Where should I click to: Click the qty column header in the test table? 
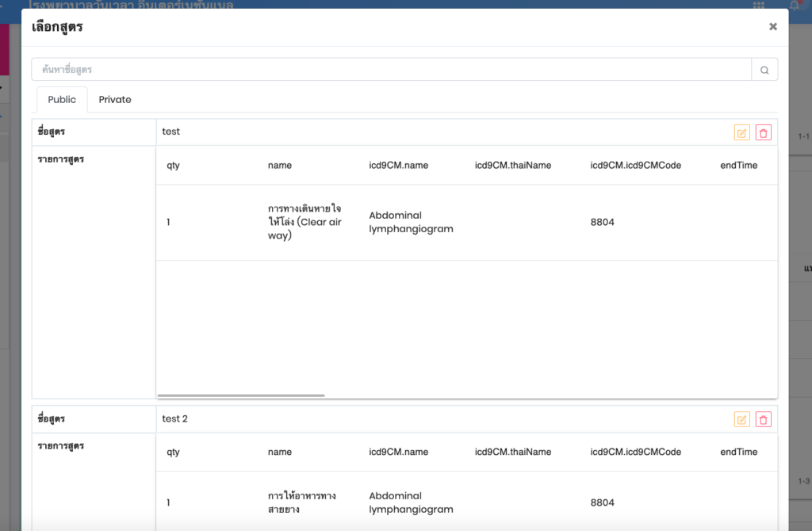[x=174, y=166]
